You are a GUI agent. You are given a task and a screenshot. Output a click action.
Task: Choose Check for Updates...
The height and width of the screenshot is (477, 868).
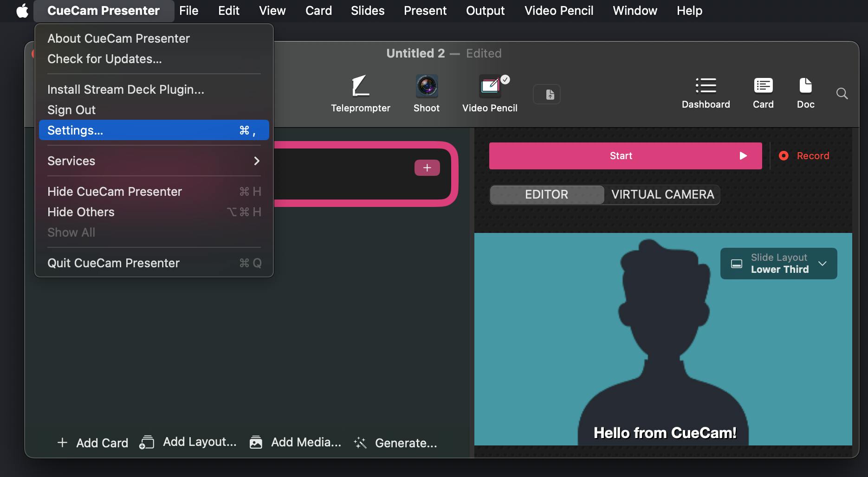154,59
